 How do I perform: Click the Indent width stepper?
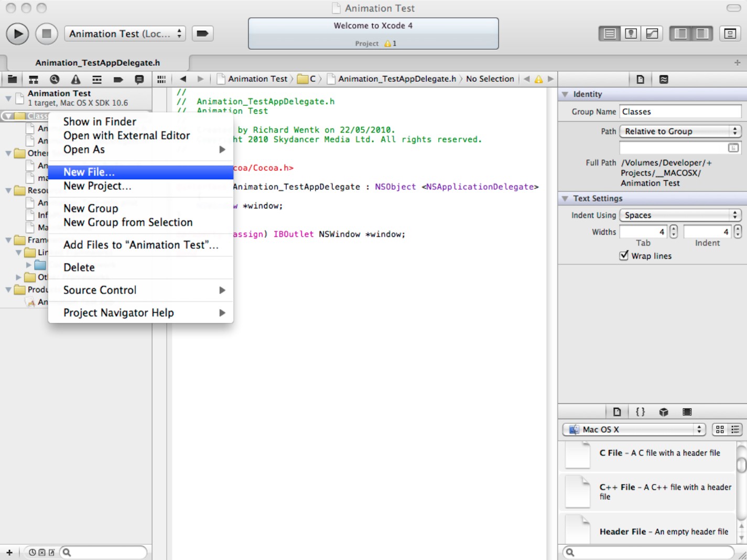click(738, 232)
